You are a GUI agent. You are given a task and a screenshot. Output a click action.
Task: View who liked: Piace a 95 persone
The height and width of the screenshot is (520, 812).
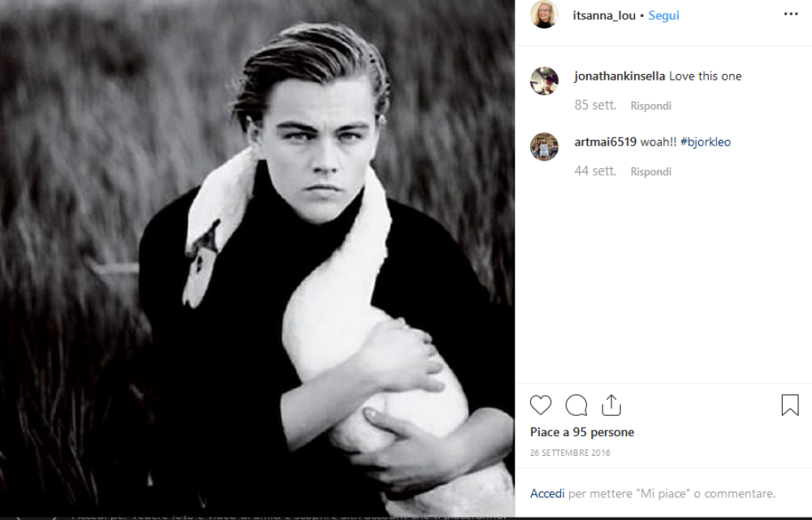click(x=582, y=432)
